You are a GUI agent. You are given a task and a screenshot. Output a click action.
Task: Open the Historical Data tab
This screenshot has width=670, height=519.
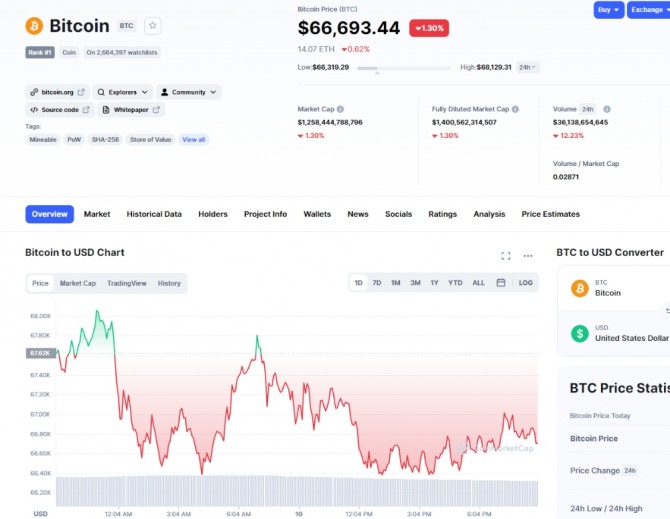(x=154, y=214)
